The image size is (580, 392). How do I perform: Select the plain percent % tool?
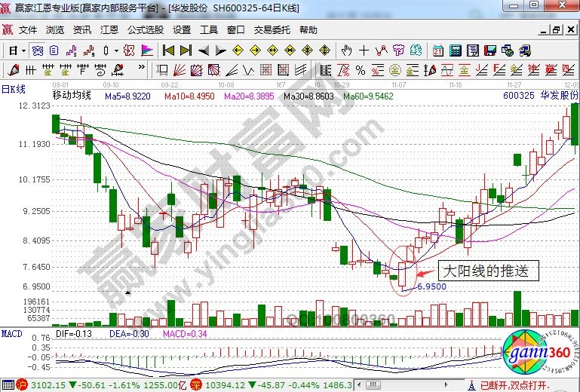point(361,70)
